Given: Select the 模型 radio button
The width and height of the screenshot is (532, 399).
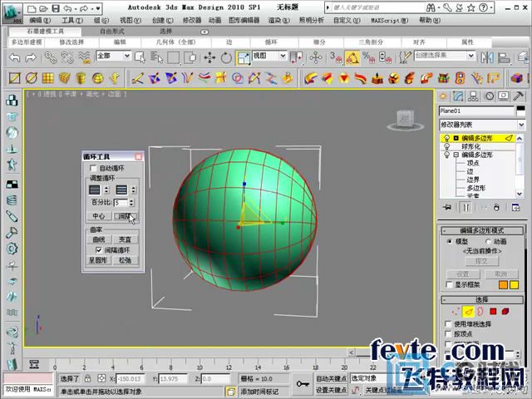Looking at the screenshot, I should pyautogui.click(x=450, y=242).
